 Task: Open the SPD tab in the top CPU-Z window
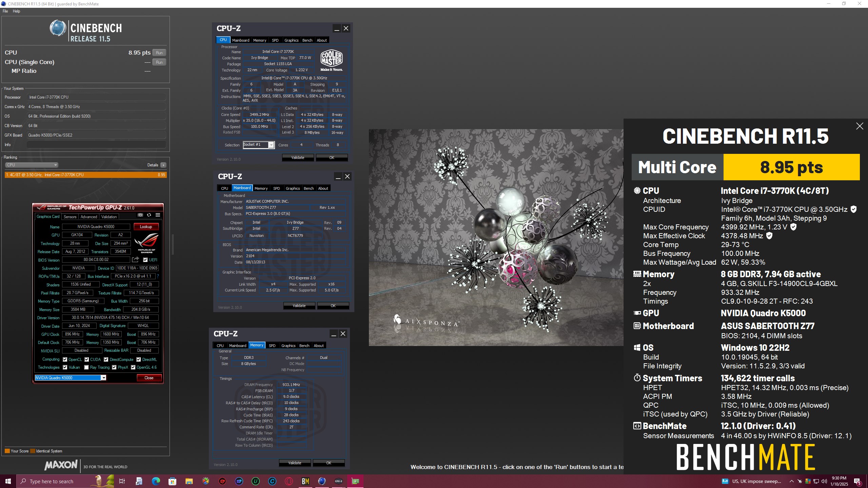coord(275,40)
